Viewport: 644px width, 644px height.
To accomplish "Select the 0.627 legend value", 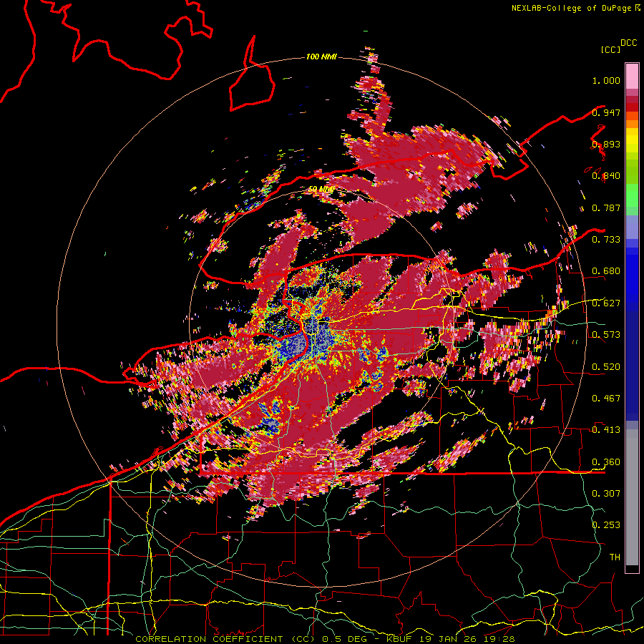I will tap(606, 303).
